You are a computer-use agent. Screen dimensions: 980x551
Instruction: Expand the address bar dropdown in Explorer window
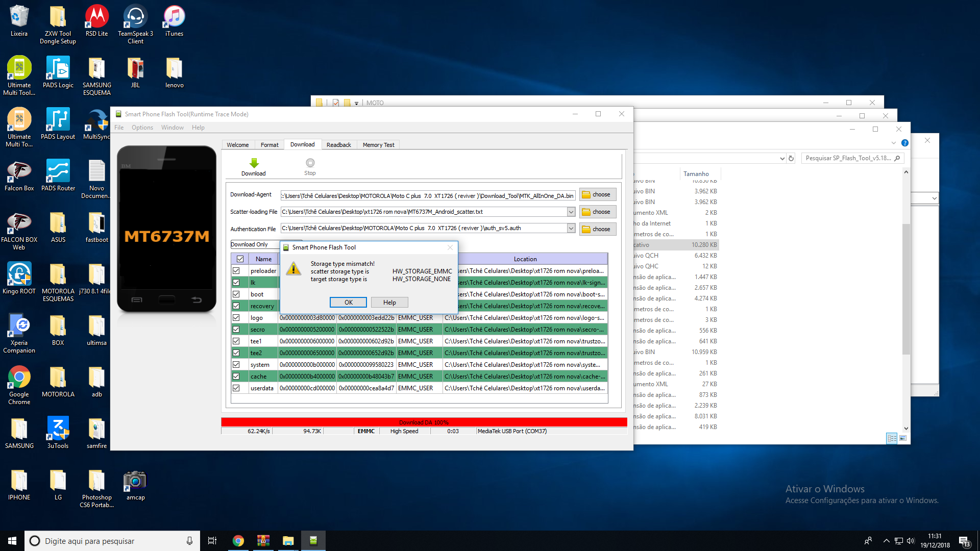click(782, 159)
